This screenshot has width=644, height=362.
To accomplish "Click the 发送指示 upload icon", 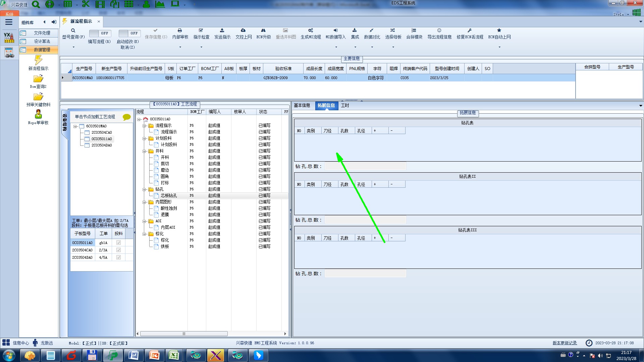I will coord(222,31).
